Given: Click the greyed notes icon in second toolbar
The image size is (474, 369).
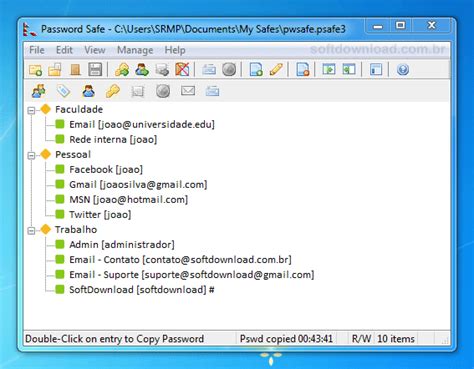Looking at the screenshot, I should [x=138, y=91].
